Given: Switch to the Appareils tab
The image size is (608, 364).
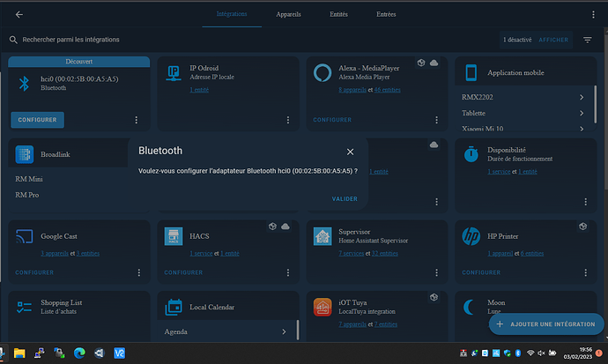Looking at the screenshot, I should pos(288,14).
